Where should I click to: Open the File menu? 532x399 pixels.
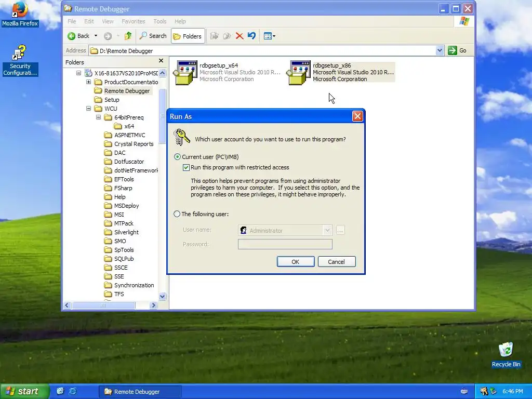[x=72, y=21]
